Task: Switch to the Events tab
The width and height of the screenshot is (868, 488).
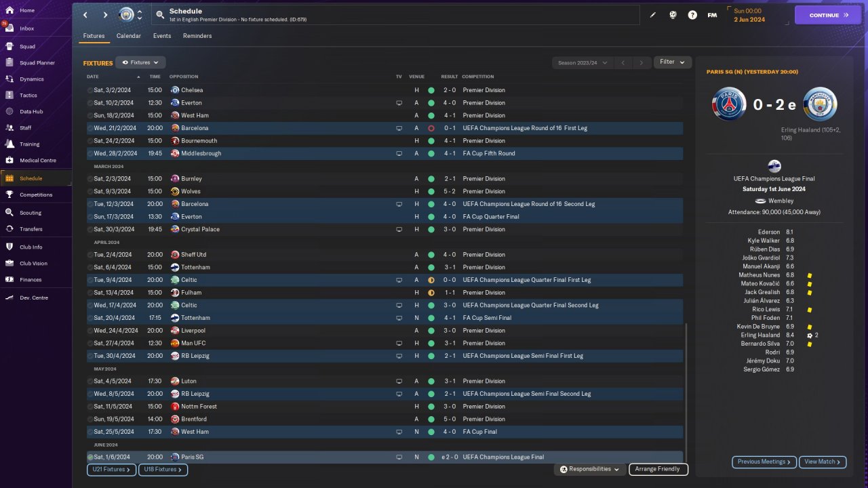Action: click(162, 36)
